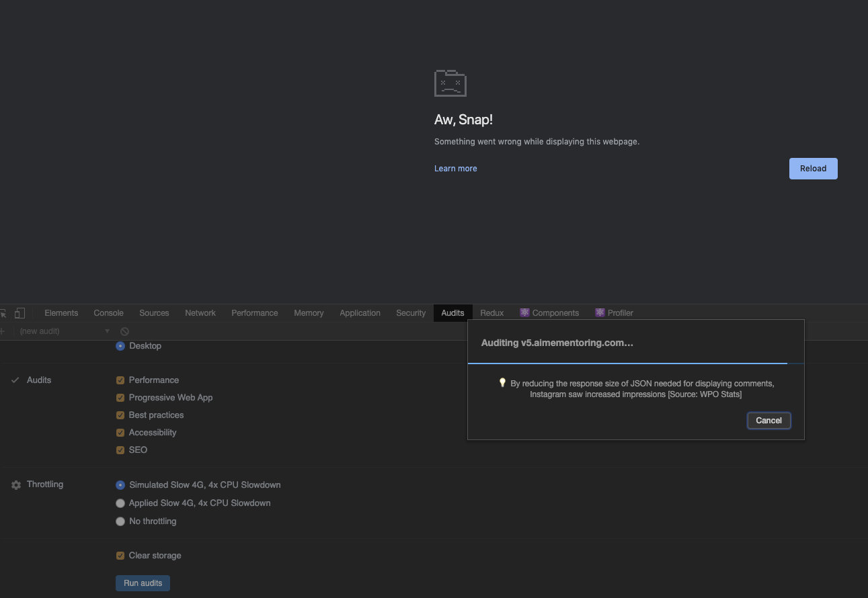Open the Security tab
This screenshot has width=868, height=598.
411,313
